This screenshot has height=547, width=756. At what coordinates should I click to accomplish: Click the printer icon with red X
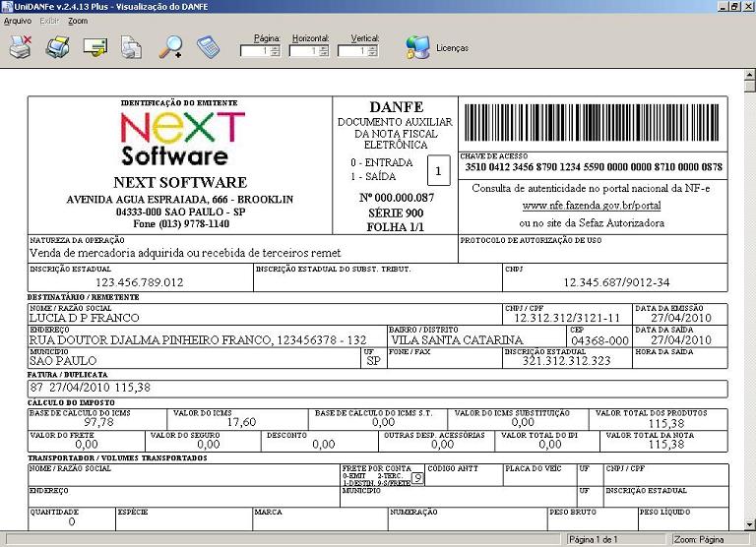coord(21,47)
